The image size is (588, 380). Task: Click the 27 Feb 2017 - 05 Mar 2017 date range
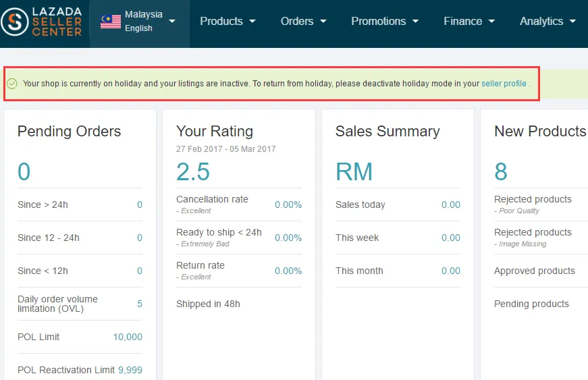pyautogui.click(x=225, y=149)
